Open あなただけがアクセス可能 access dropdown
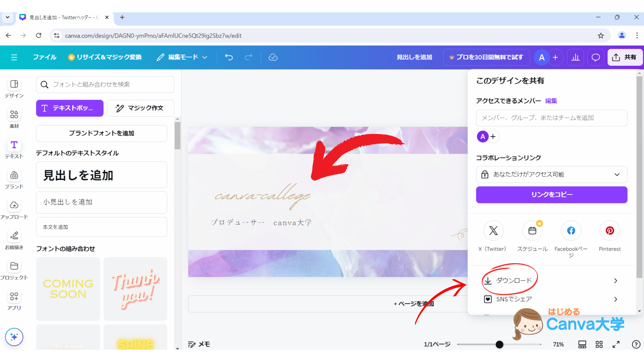Viewport: 644px width, 362px height. click(551, 174)
